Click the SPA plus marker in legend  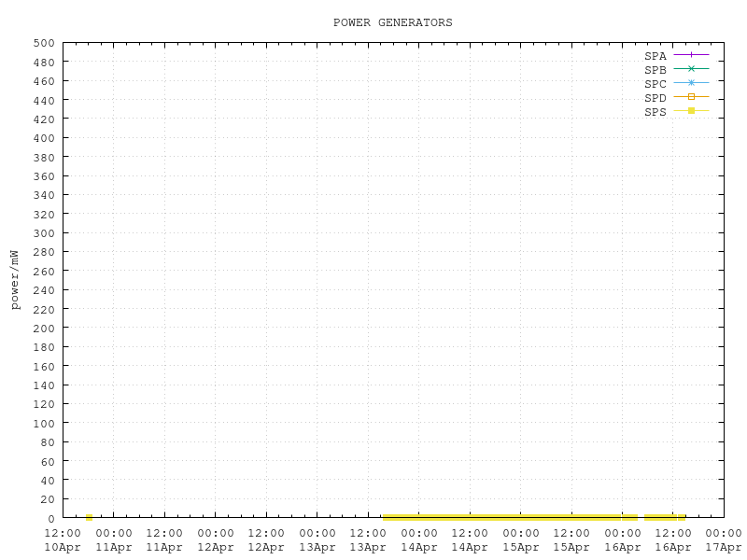tap(692, 56)
